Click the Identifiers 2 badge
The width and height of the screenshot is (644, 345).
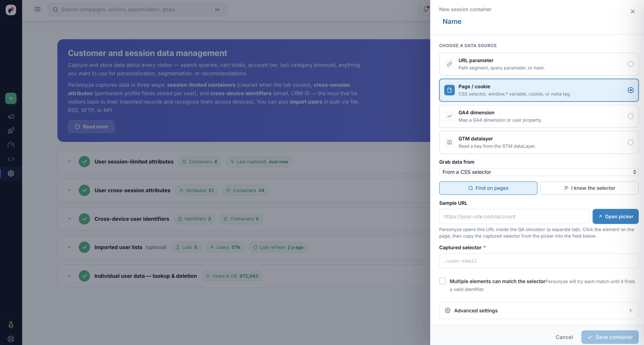pos(194,219)
